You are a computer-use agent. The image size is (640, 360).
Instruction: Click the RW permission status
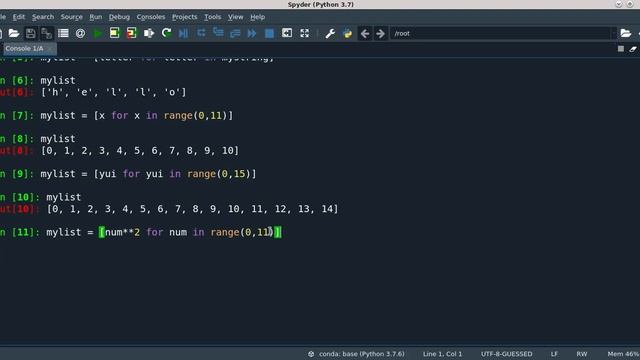point(582,354)
